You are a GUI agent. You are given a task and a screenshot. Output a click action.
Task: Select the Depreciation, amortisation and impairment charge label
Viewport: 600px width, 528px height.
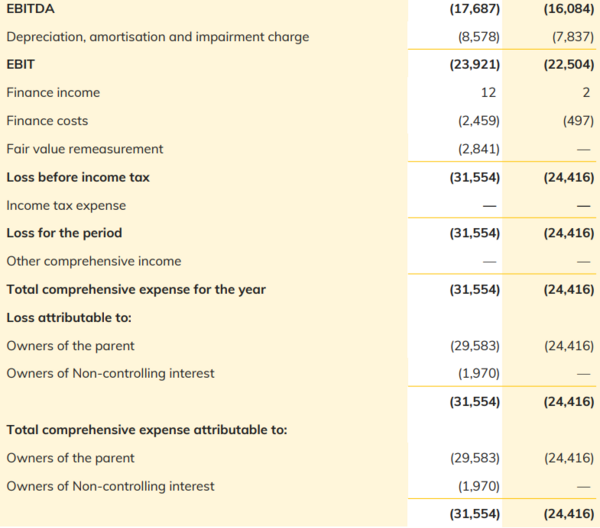(x=157, y=37)
